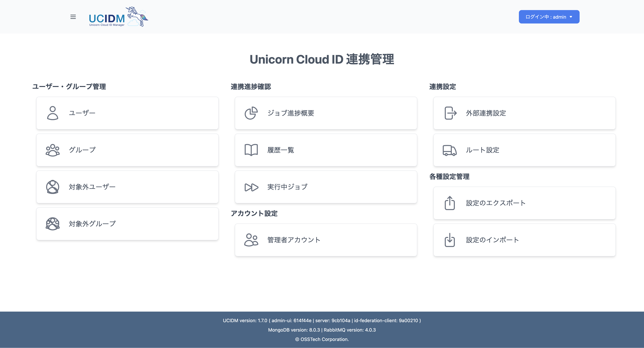This screenshot has width=644, height=348.
Task: Click the UCIDM version: 1.7.0 footer line
Action: pos(322,320)
